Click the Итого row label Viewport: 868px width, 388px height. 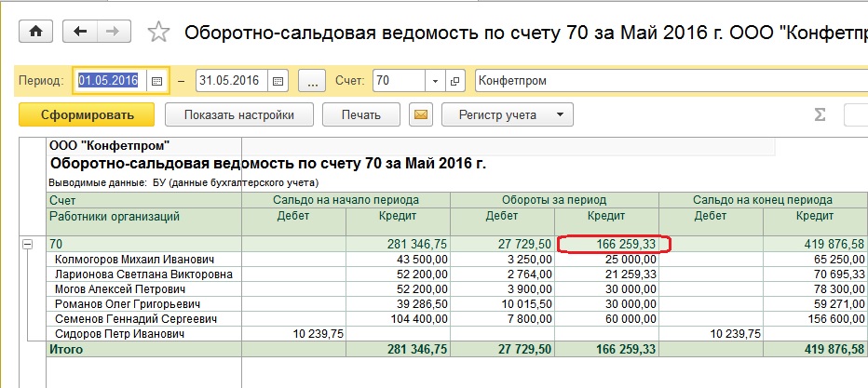pyautogui.click(x=144, y=349)
